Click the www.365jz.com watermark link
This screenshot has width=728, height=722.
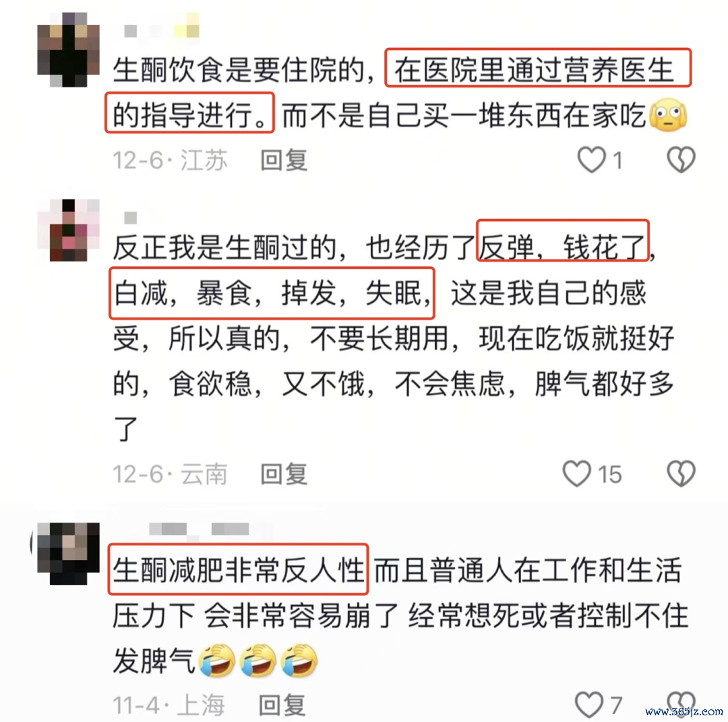[684, 711]
